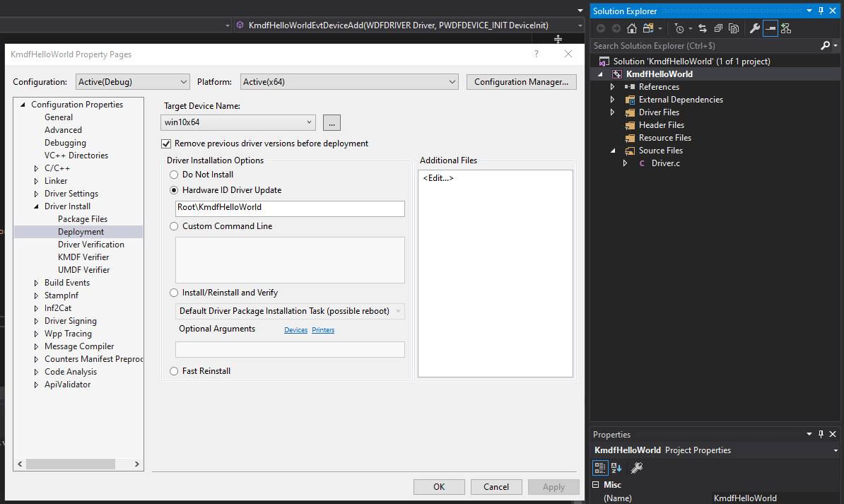Click the Search Solution Explorer box
The height and width of the screenshot is (504, 844).
(705, 46)
